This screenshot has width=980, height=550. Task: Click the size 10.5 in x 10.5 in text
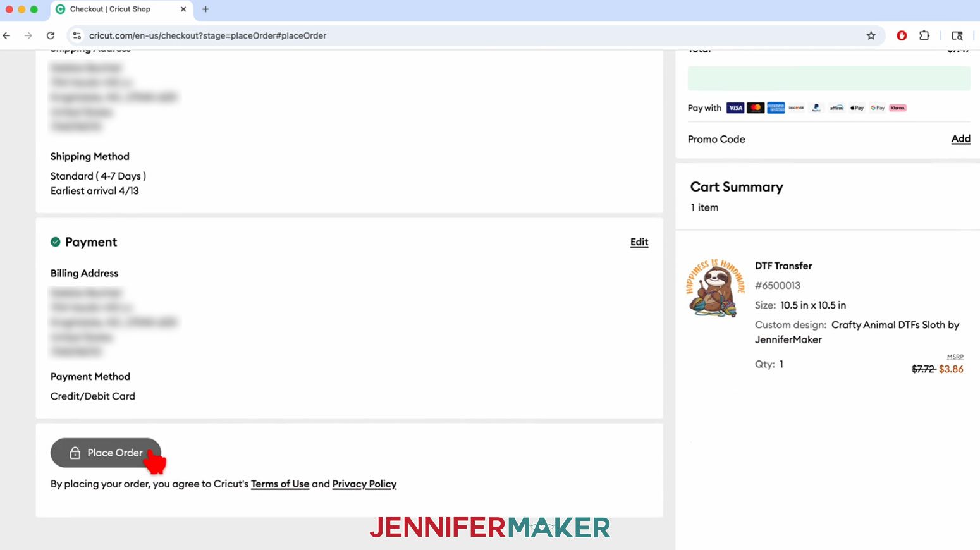tap(813, 305)
